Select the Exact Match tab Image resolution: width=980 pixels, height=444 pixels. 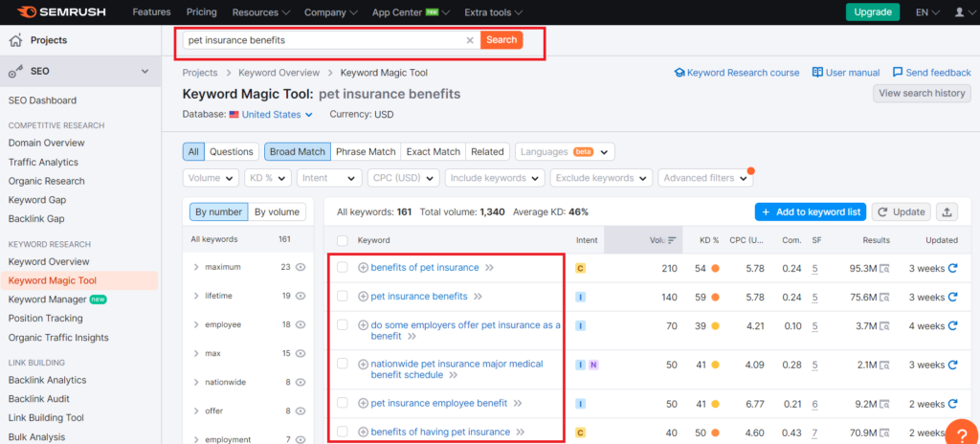point(434,151)
